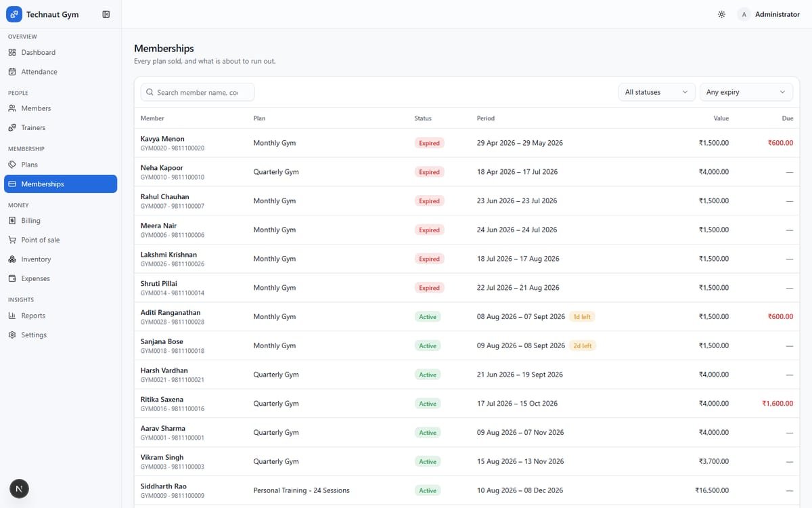Click the Dashboard grid icon
Viewport: 812px width, 508px height.
pos(12,52)
